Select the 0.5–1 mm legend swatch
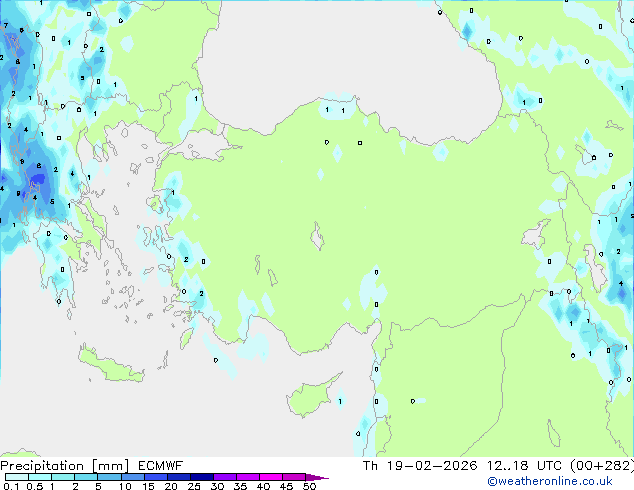 pos(40,477)
